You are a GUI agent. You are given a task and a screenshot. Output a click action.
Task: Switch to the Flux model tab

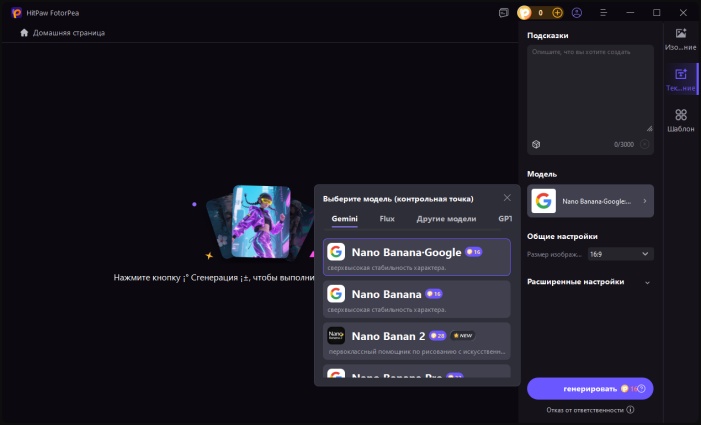387,218
